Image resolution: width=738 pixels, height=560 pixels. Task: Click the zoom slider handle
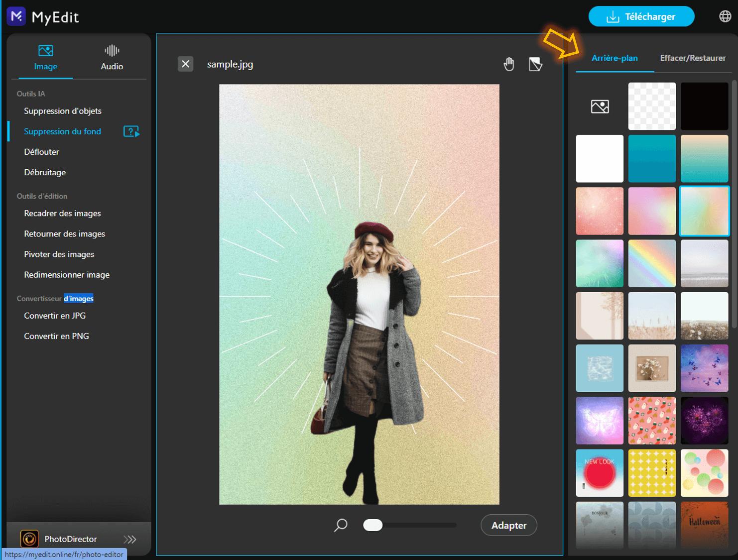pyautogui.click(x=373, y=525)
